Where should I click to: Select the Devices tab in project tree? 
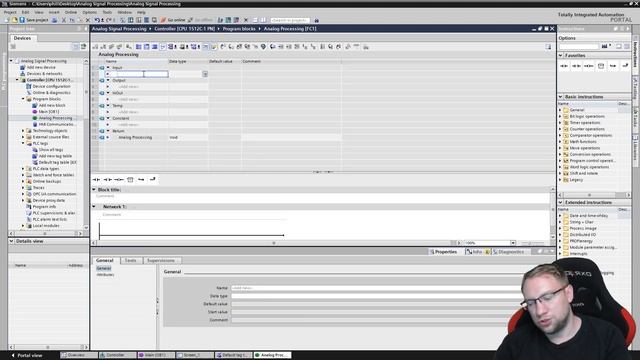[22, 38]
